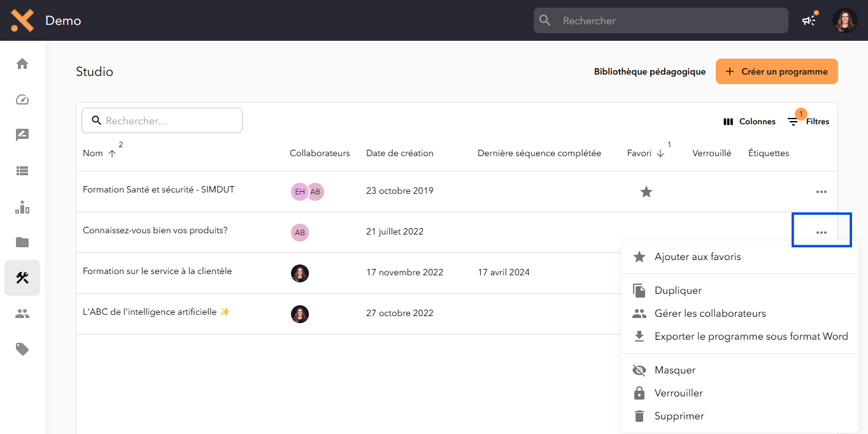
Task: Click the EH collaborator avatar
Action: 300,191
